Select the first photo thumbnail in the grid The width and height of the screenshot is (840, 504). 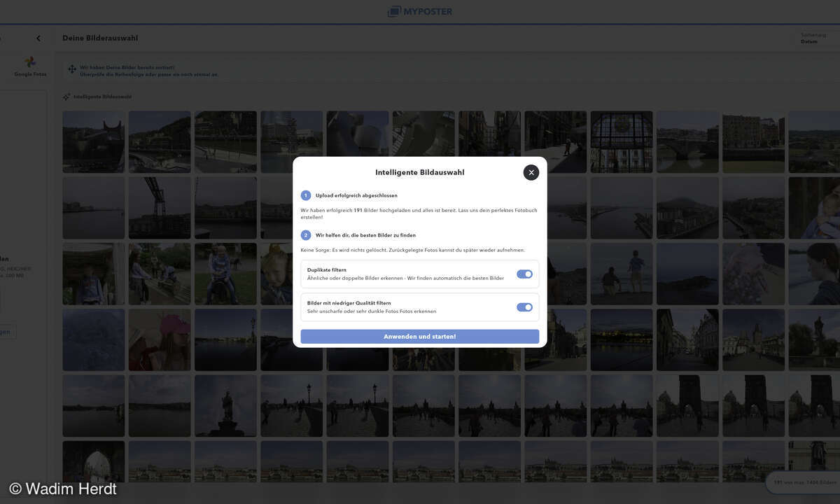click(x=93, y=141)
